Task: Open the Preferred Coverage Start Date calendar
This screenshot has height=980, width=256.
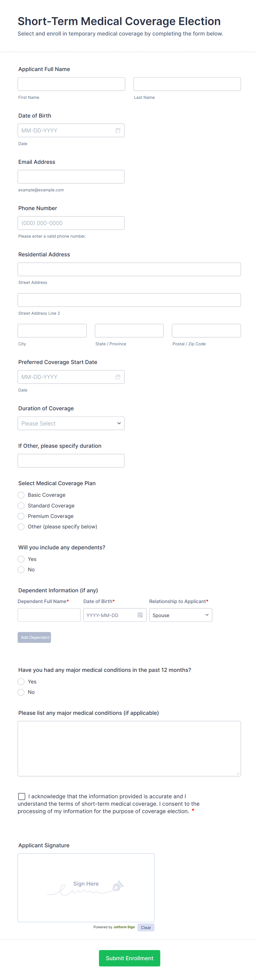Action: tap(118, 377)
